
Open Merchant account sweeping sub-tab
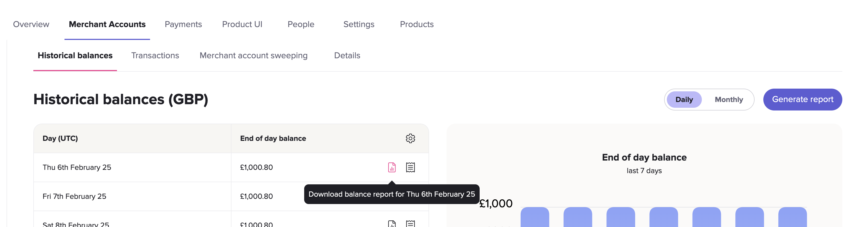[x=253, y=55]
